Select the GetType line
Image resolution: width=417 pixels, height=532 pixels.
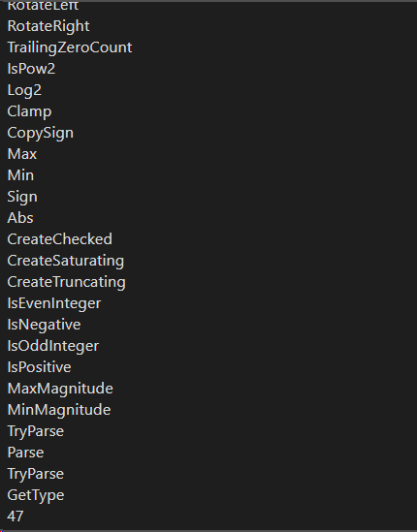36,496
